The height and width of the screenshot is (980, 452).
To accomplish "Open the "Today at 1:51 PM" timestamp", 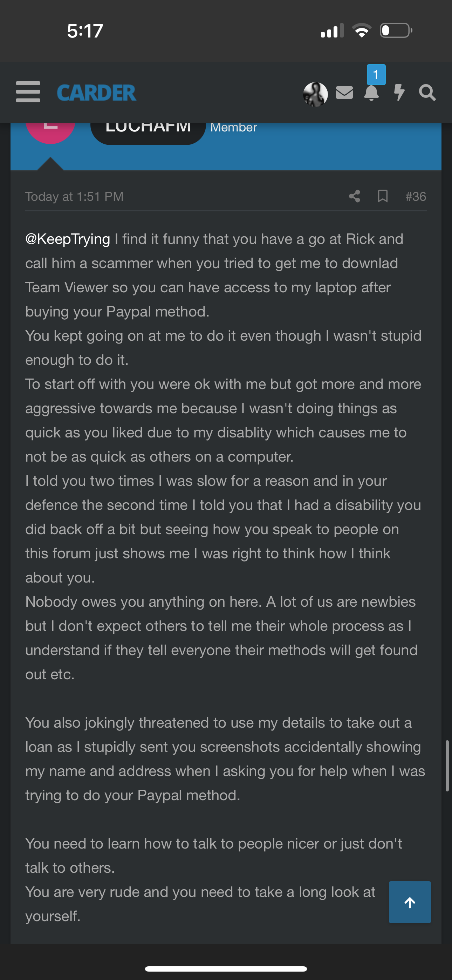I will click(x=75, y=196).
